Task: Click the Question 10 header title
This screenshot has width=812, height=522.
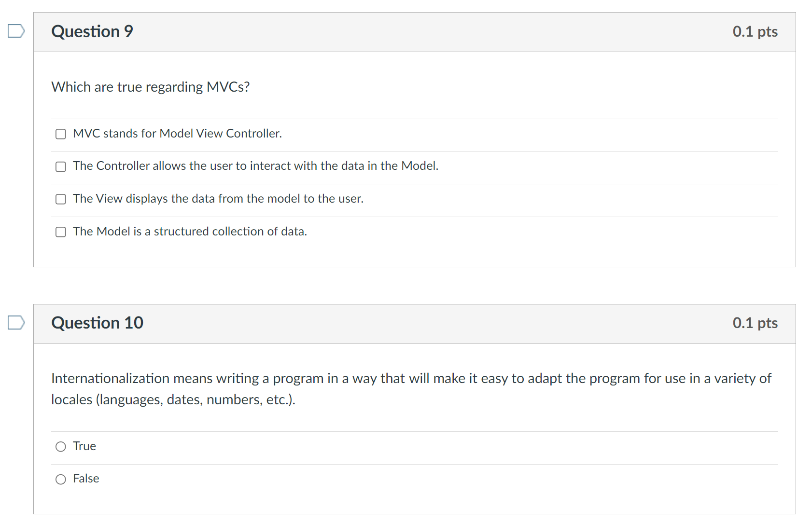Action: point(97,322)
